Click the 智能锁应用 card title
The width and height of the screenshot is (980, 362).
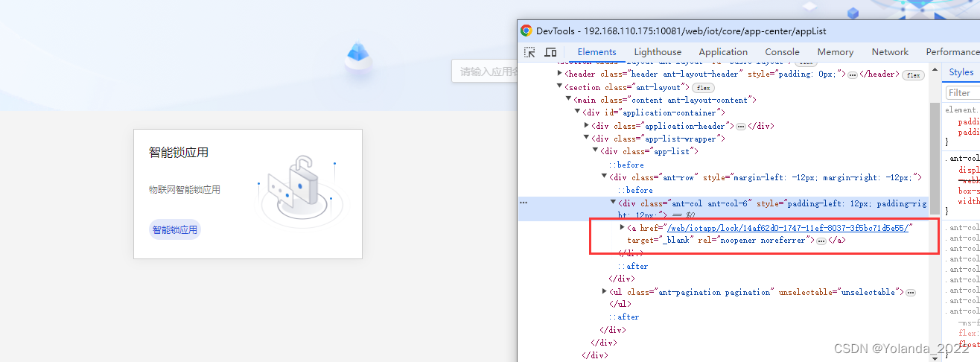(179, 153)
